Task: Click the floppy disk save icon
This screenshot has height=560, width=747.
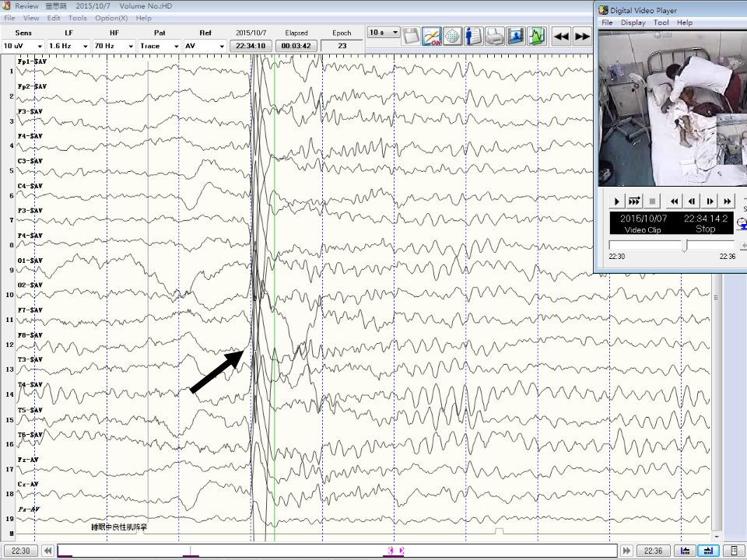Action: tap(411, 37)
